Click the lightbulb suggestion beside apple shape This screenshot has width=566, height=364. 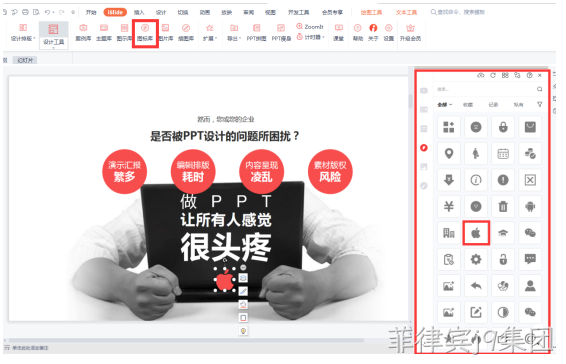[243, 331]
